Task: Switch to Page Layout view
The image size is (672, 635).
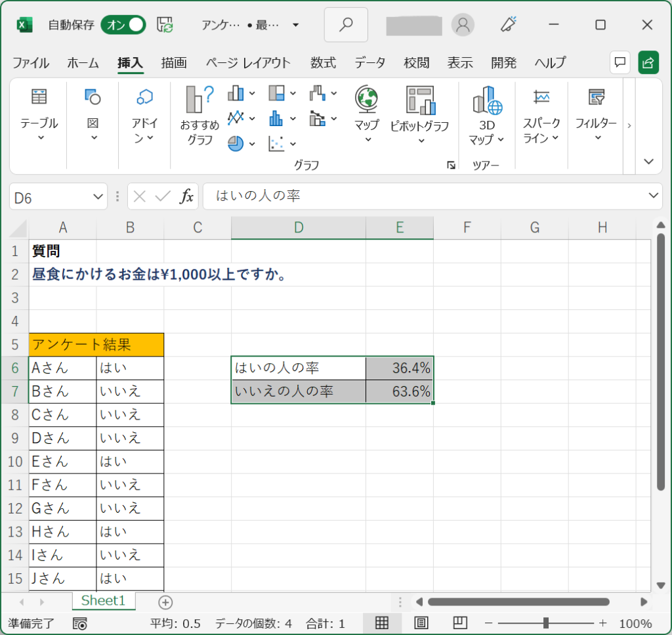Action: tap(421, 623)
